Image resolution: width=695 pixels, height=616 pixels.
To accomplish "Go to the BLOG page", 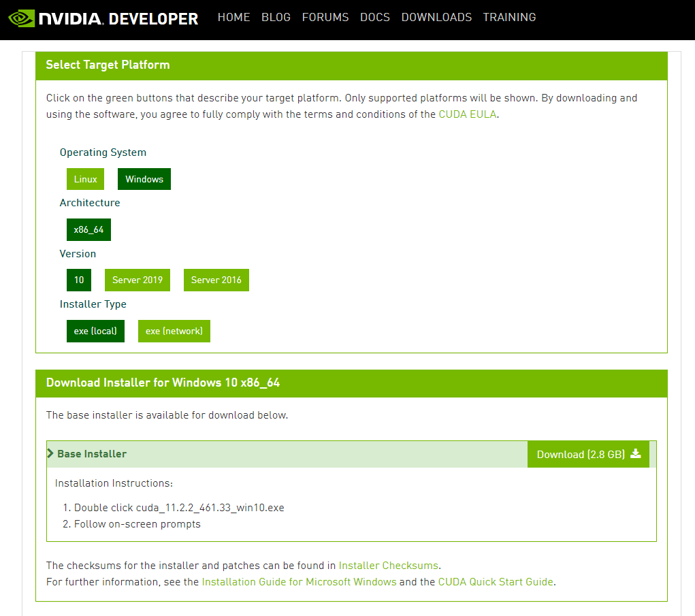I will click(x=276, y=17).
